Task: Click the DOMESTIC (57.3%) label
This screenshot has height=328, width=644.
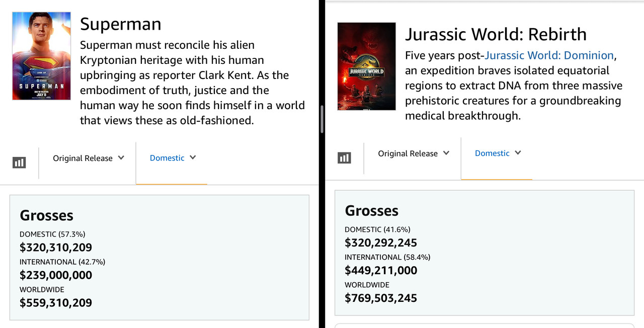Action: 52,234
